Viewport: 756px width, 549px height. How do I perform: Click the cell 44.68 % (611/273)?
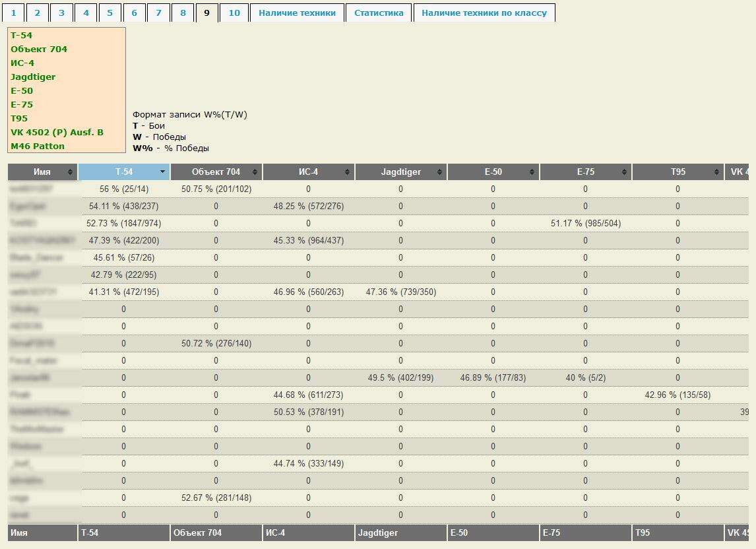309,395
